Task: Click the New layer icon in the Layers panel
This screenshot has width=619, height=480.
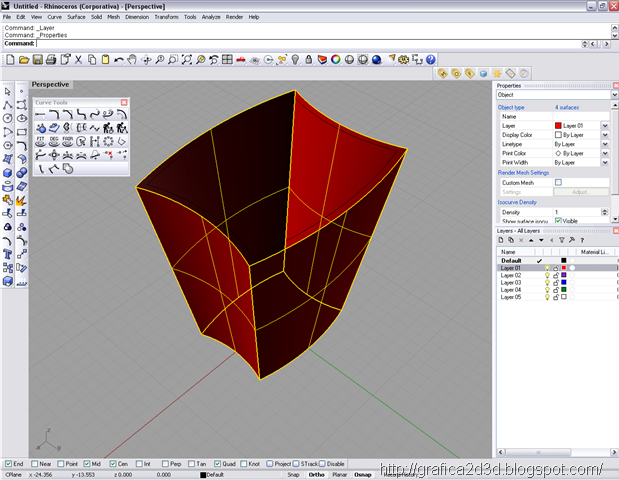Action: click(501, 240)
